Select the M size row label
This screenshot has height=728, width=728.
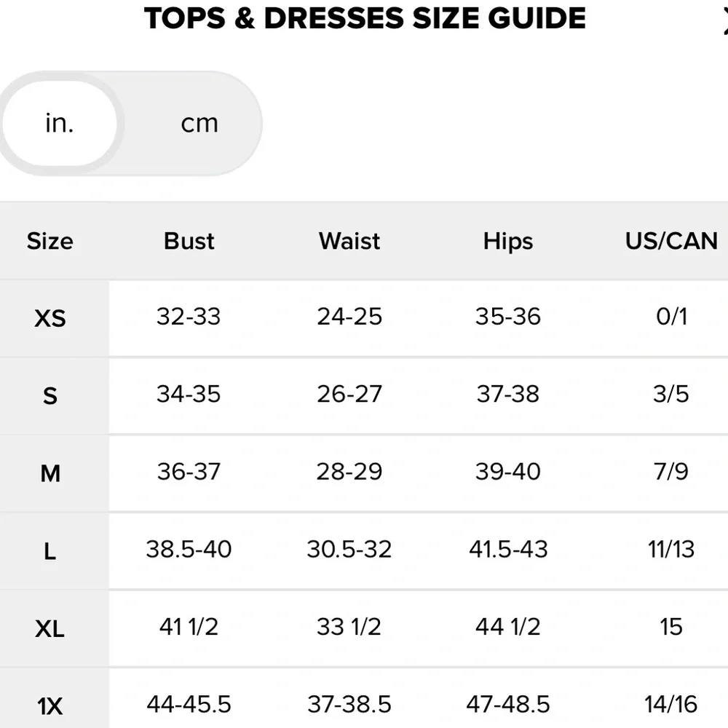coord(50,474)
